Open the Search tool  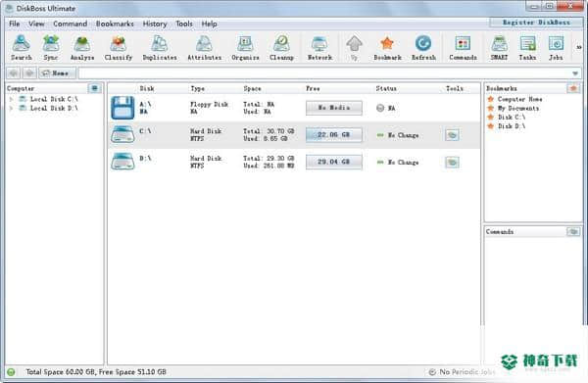(x=21, y=48)
